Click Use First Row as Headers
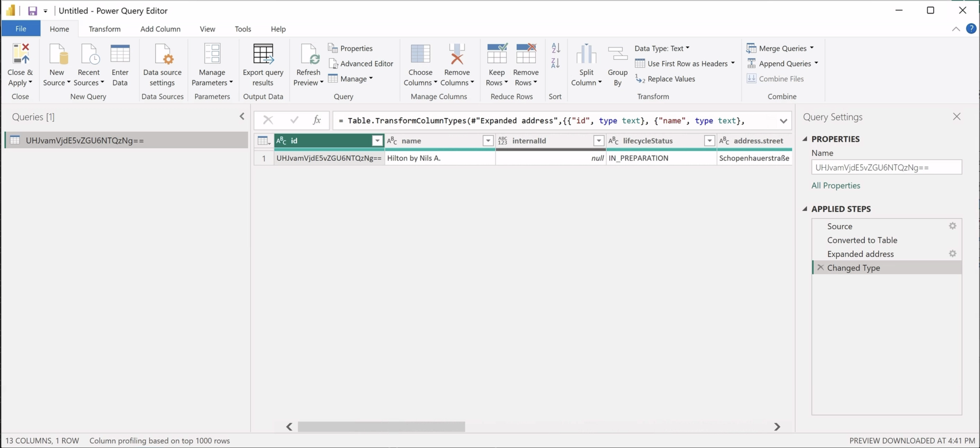Screen dimensions: 980x448 coord(684,64)
